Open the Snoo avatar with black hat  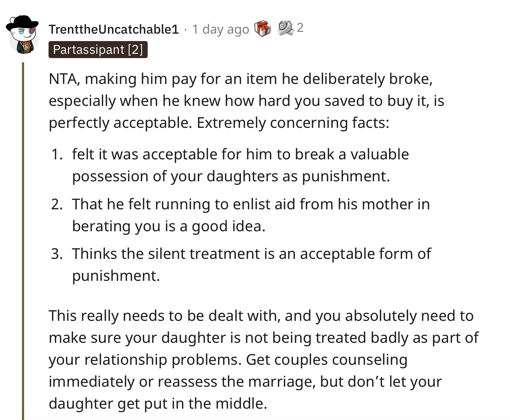tap(23, 35)
